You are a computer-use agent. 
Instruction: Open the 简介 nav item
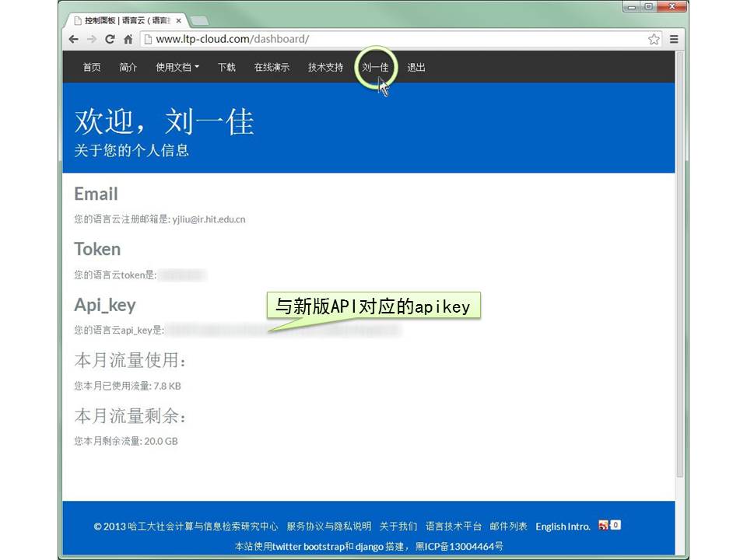click(x=128, y=67)
